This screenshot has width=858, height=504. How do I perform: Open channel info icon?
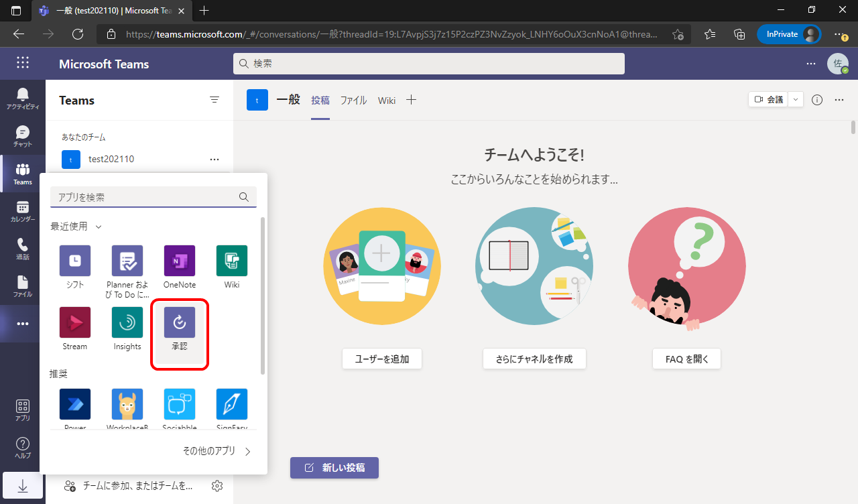pyautogui.click(x=817, y=100)
